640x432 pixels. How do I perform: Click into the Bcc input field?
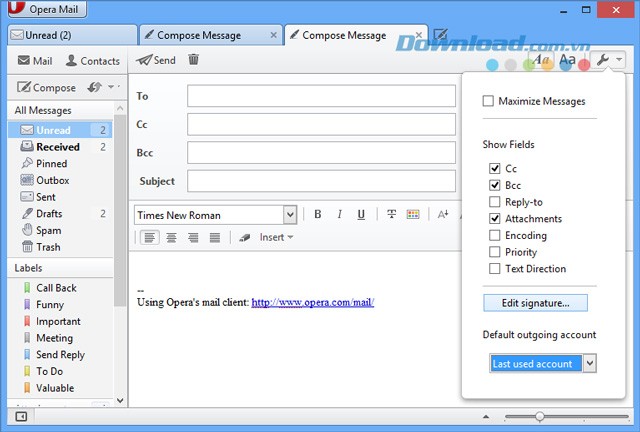click(321, 153)
